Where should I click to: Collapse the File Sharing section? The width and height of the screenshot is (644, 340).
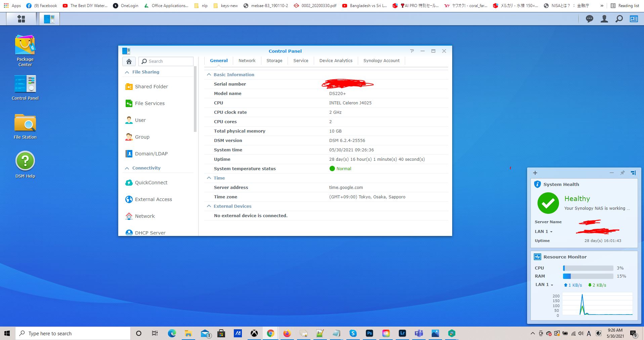click(x=127, y=72)
